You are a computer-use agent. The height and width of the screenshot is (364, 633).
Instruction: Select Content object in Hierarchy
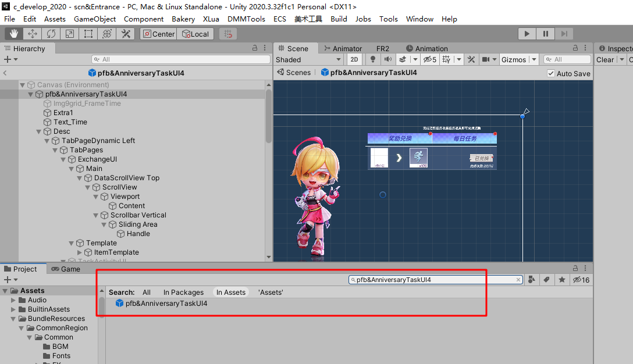click(131, 206)
